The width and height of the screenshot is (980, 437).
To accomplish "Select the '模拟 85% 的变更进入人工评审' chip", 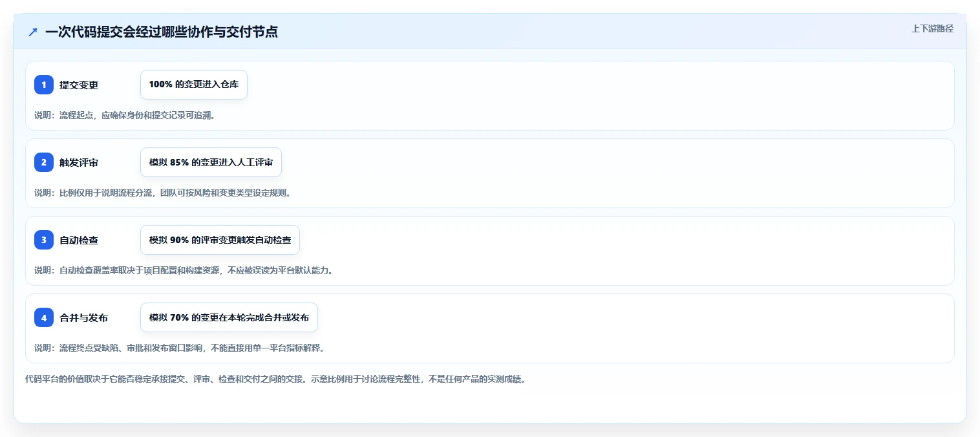I will [x=211, y=162].
